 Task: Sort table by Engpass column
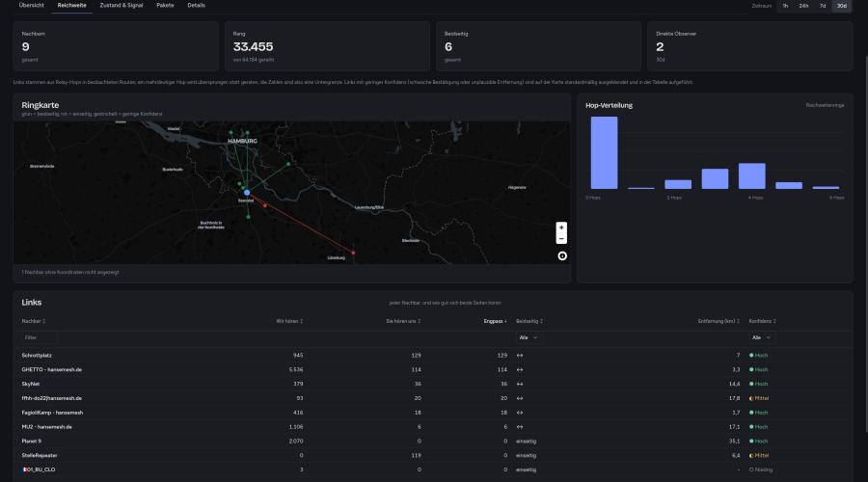pos(495,321)
